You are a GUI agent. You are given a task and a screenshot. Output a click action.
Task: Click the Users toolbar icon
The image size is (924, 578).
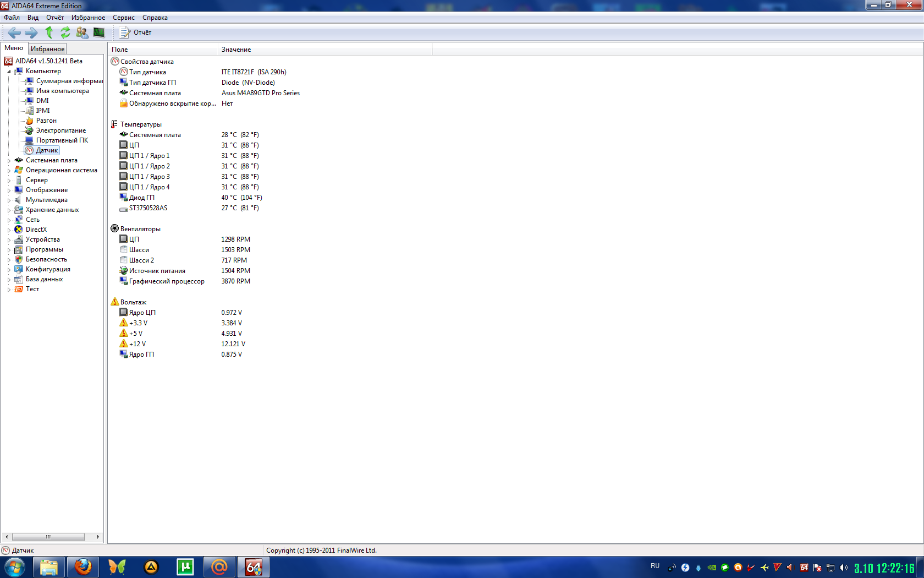click(82, 32)
